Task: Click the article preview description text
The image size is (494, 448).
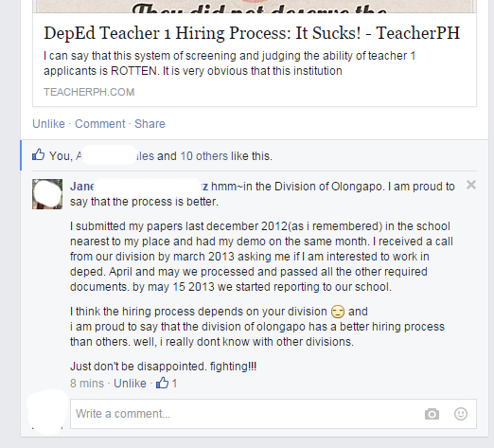Action: coord(229,63)
